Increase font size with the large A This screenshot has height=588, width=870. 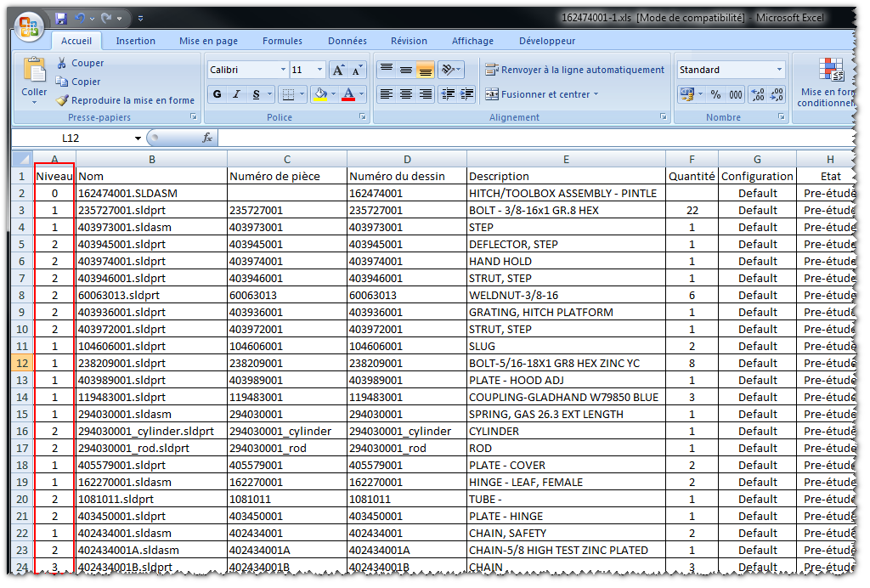338,70
